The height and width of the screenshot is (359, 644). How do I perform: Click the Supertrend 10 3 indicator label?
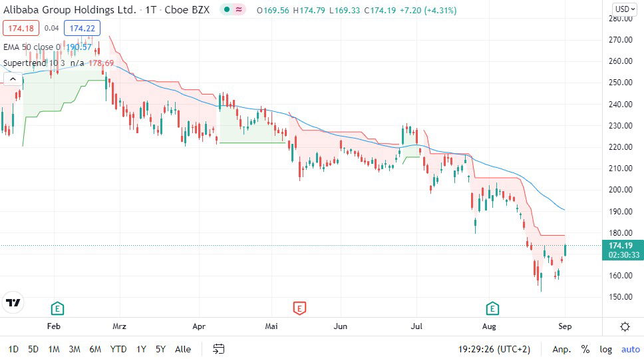tap(35, 63)
